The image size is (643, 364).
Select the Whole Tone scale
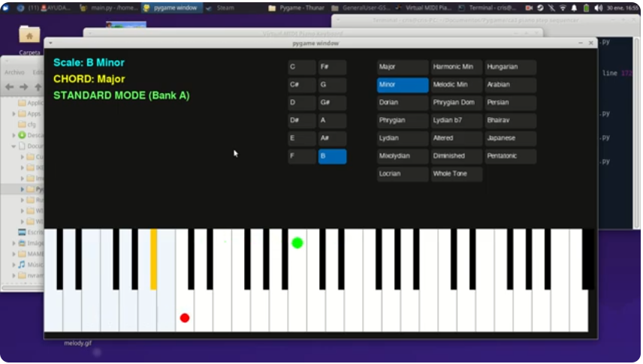click(457, 174)
